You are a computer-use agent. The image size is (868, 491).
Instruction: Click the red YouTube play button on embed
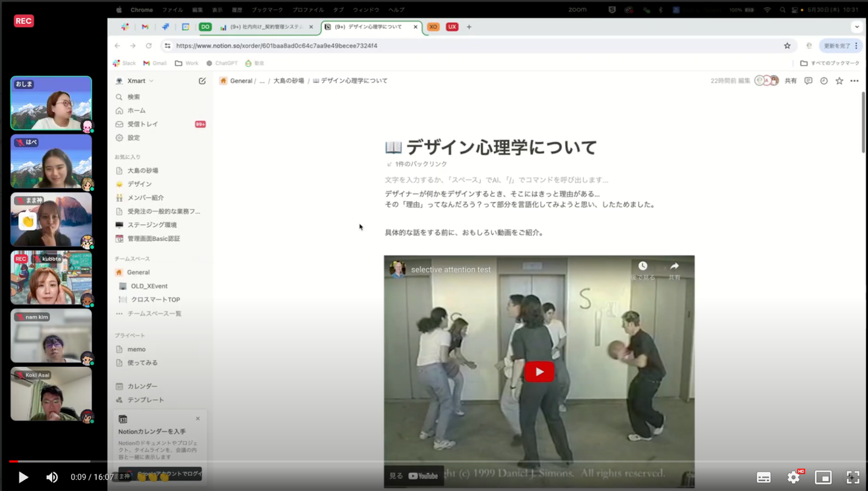click(x=539, y=372)
